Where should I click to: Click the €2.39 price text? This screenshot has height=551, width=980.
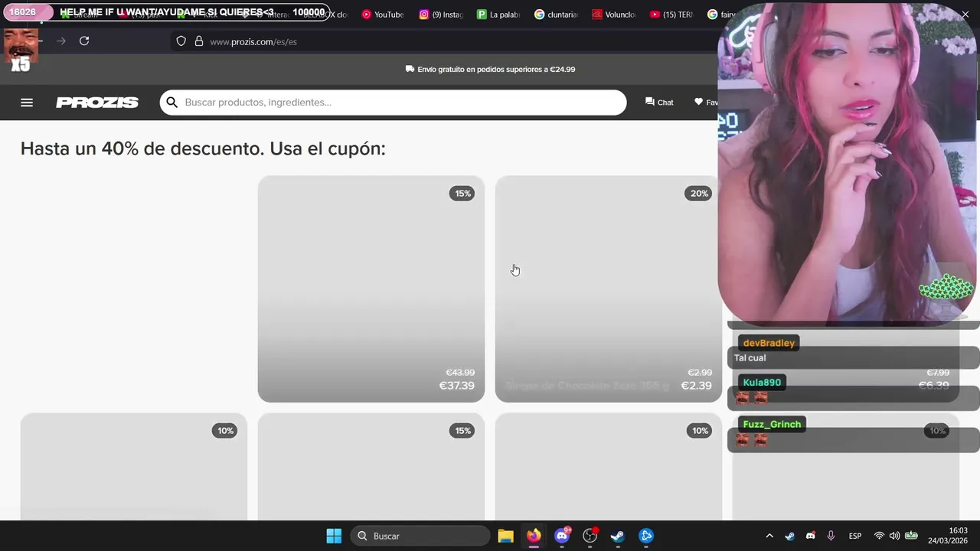[x=697, y=386]
